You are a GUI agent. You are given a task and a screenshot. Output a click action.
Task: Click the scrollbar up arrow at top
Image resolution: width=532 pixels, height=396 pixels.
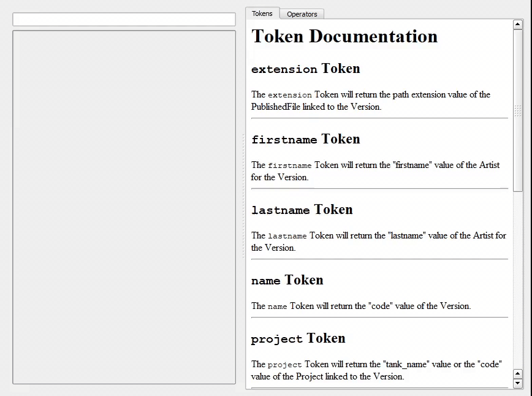[518, 25]
